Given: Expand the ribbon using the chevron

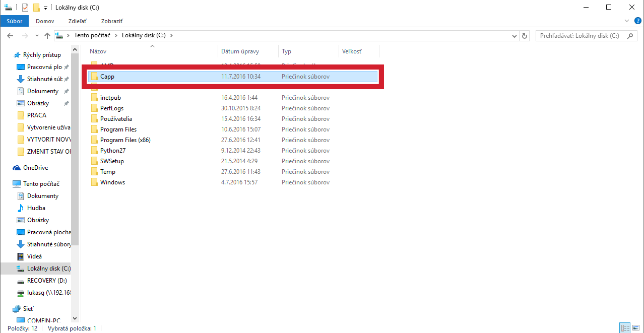Looking at the screenshot, I should (627, 21).
